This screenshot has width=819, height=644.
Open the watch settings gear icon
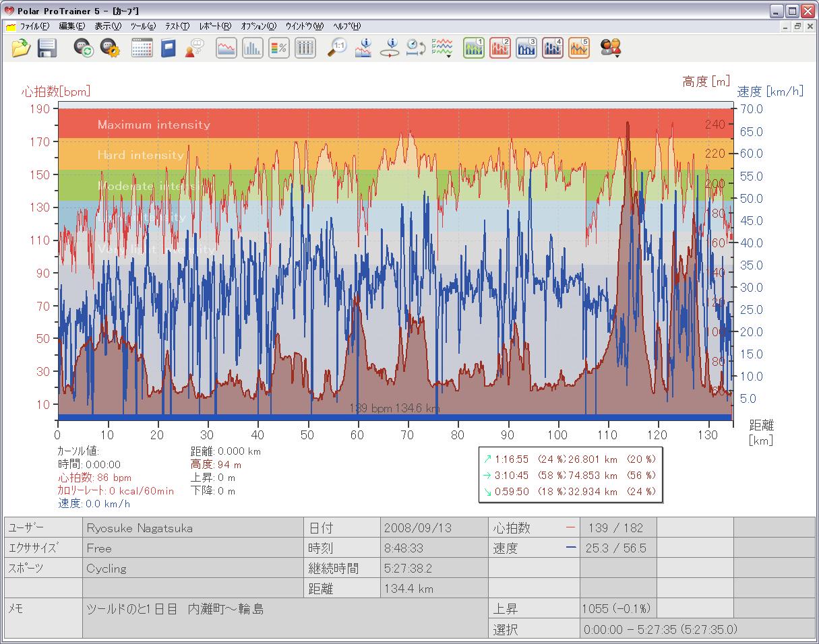[110, 48]
